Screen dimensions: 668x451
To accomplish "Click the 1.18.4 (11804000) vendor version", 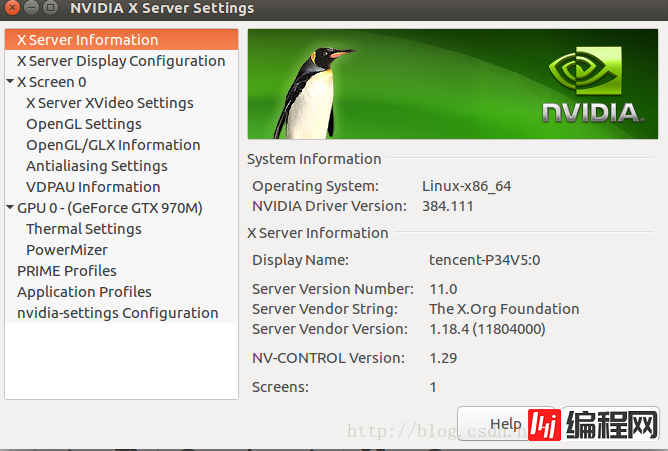I will (487, 329).
